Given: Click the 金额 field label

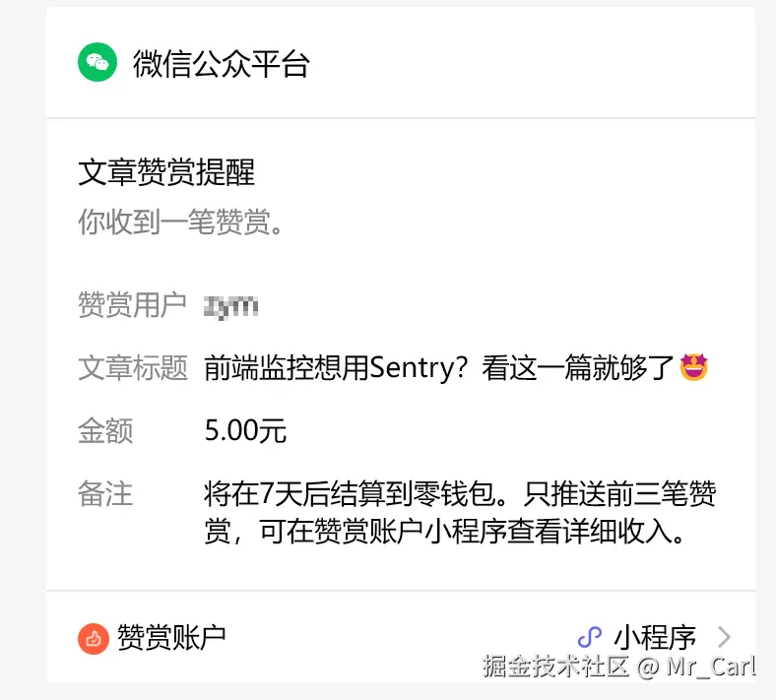Looking at the screenshot, I should click(105, 430).
